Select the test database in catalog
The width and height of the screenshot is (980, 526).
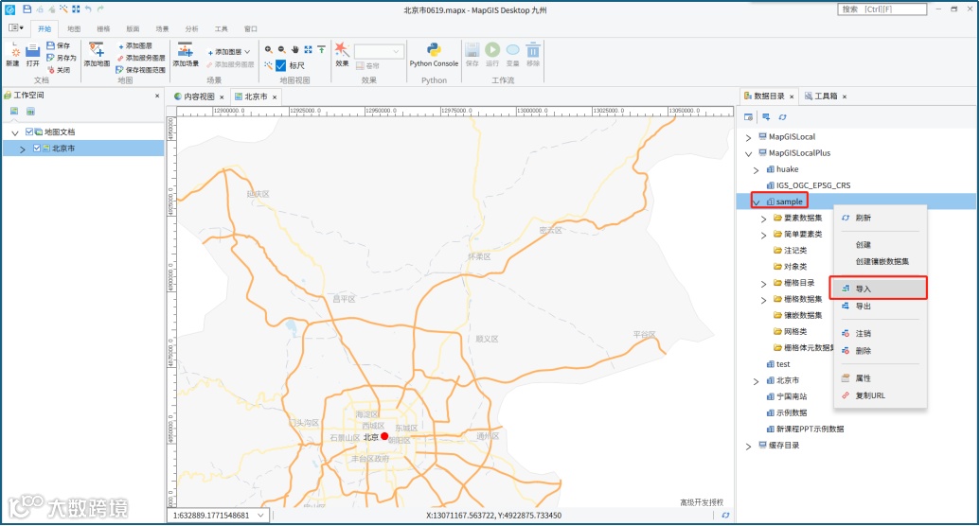[x=782, y=364]
